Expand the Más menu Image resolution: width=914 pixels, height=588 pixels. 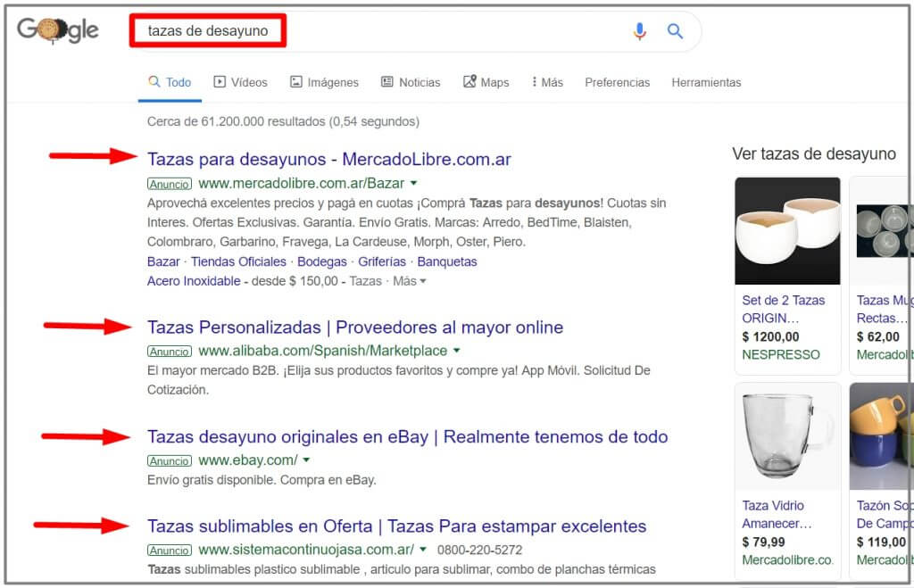547,82
